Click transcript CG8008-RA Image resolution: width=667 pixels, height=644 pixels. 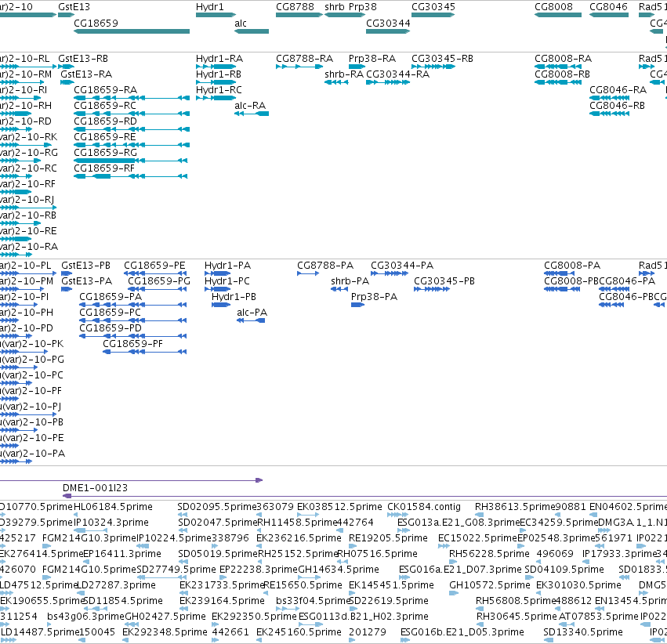pos(564,59)
